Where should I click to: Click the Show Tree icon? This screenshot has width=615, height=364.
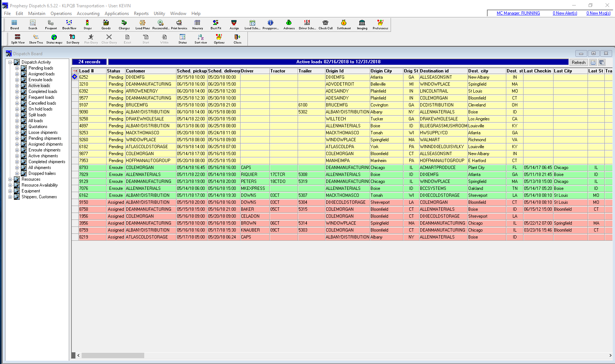[x=36, y=39]
